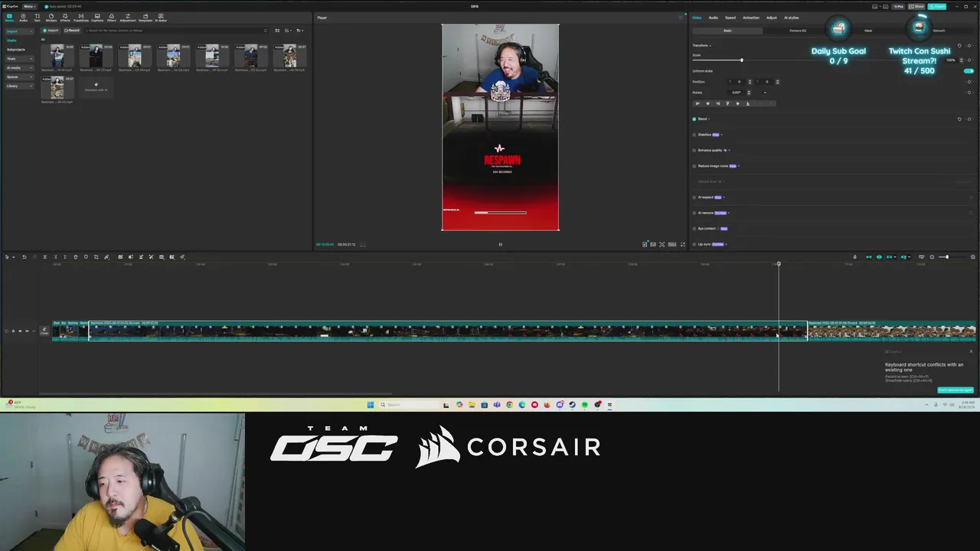Switch to the Speed tab
This screenshot has width=980, height=551.
pyautogui.click(x=730, y=18)
